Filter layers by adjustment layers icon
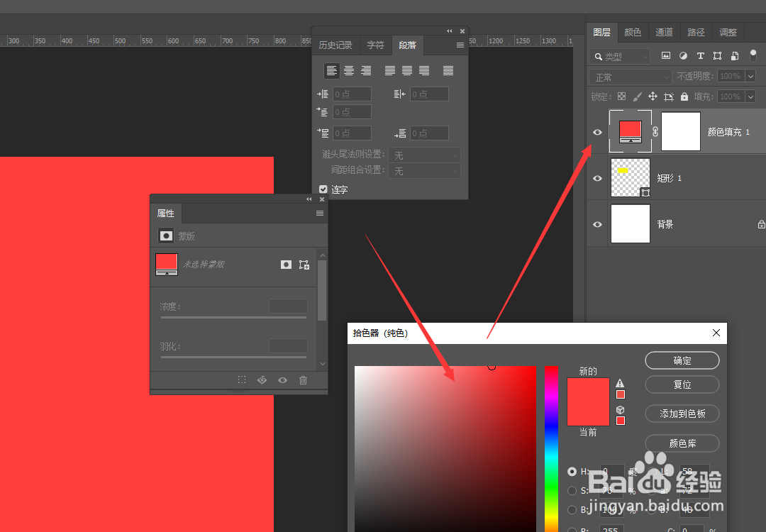 tap(683, 56)
